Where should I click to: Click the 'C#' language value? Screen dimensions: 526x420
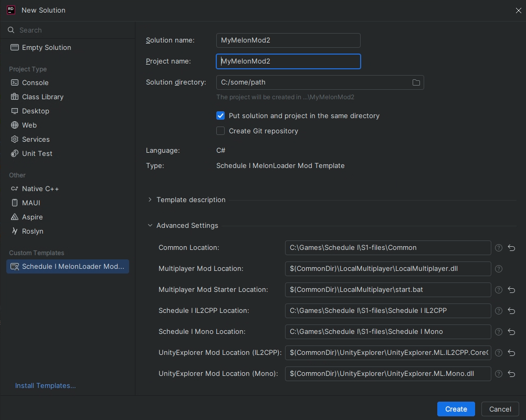point(220,150)
